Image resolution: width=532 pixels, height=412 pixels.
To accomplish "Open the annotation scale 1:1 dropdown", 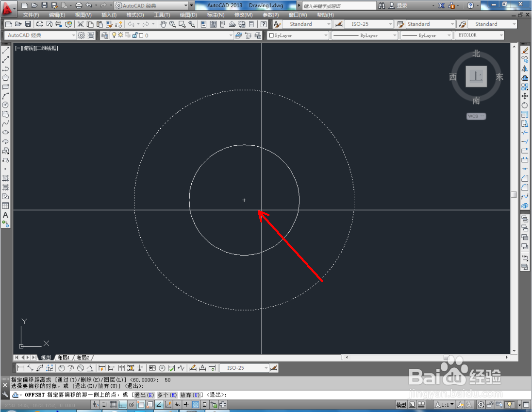I will (445, 405).
